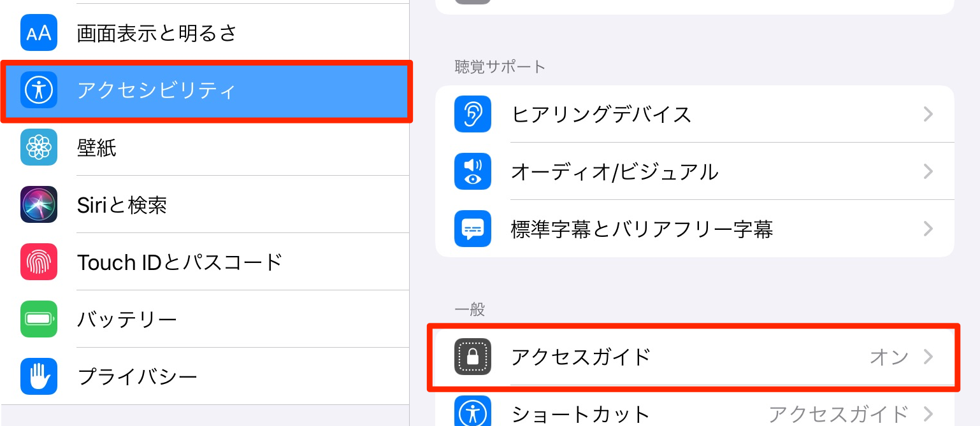The image size is (980, 426).
Task: Open Touch IDとパスコード settings
Action: (205, 262)
